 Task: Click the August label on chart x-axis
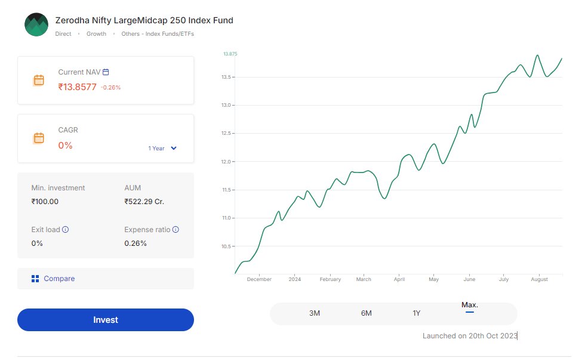click(x=539, y=279)
